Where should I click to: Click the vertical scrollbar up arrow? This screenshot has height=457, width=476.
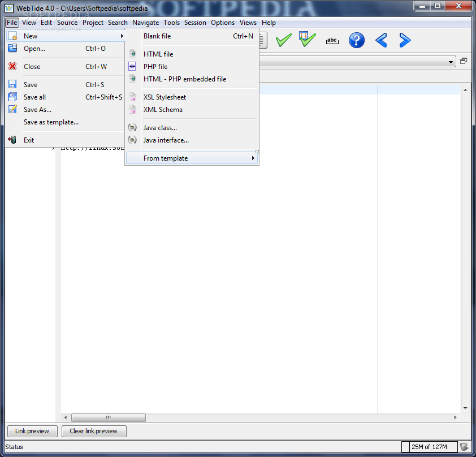point(465,90)
